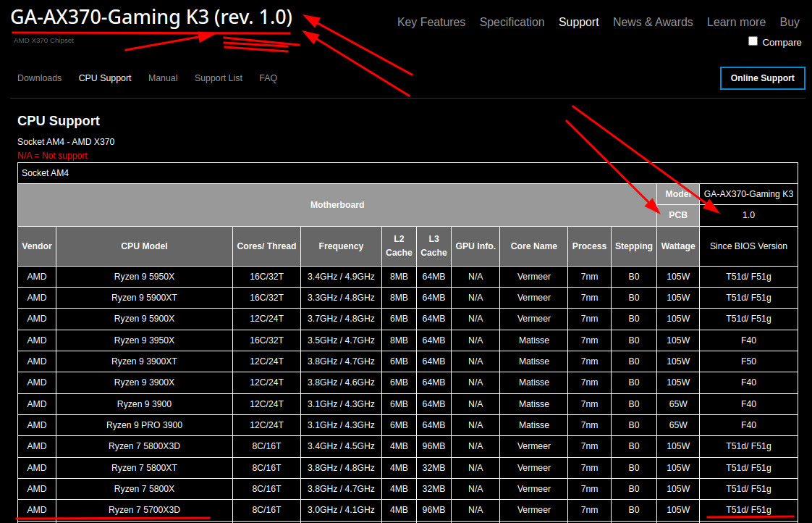Select the Ryzen 7 5700X3D cell
Image resolution: width=812 pixels, height=523 pixels.
coord(144,510)
